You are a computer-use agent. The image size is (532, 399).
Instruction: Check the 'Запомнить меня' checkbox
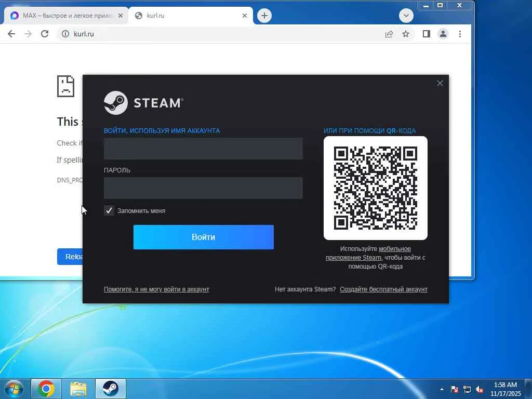click(109, 211)
